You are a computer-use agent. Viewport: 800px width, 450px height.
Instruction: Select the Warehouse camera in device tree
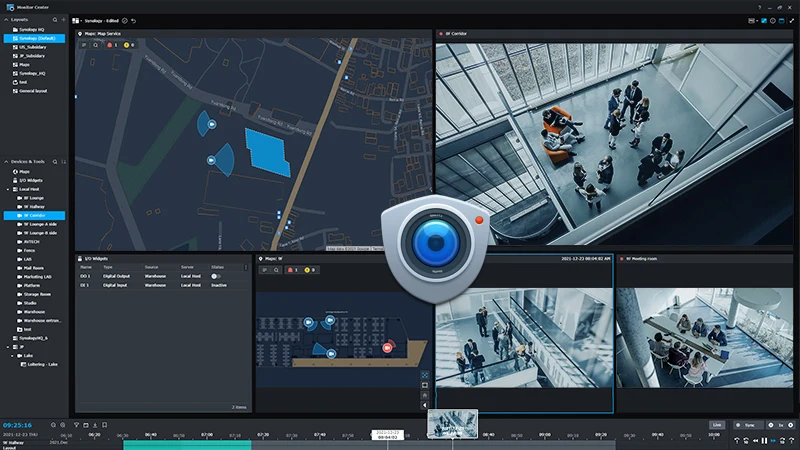point(31,312)
